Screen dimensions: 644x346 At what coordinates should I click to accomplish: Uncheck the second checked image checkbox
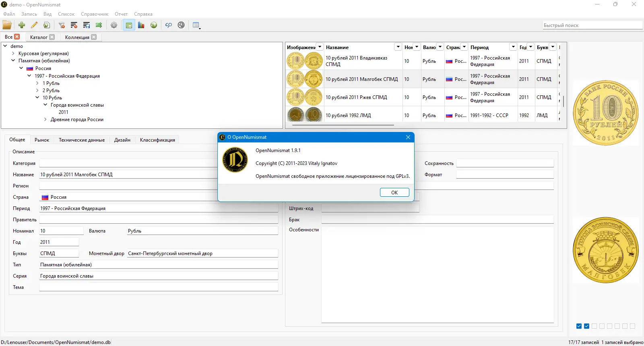click(586, 326)
